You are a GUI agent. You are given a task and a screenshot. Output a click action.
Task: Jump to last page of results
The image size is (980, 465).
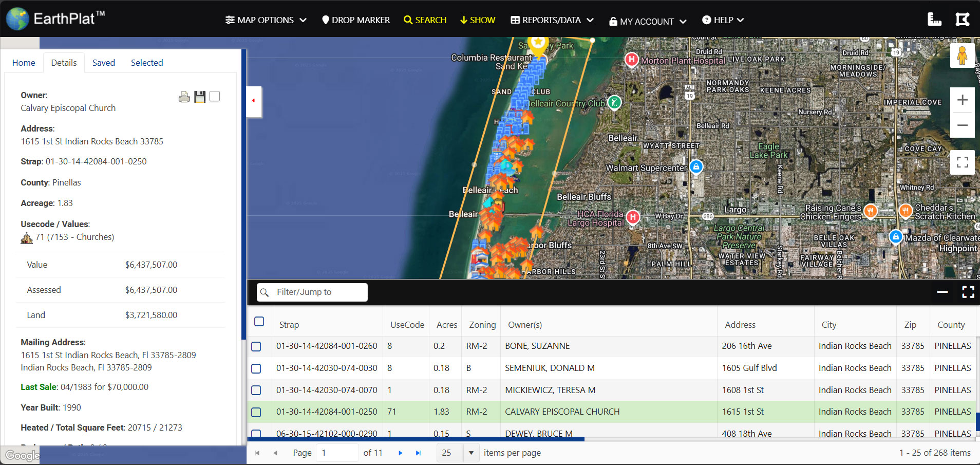coord(418,453)
